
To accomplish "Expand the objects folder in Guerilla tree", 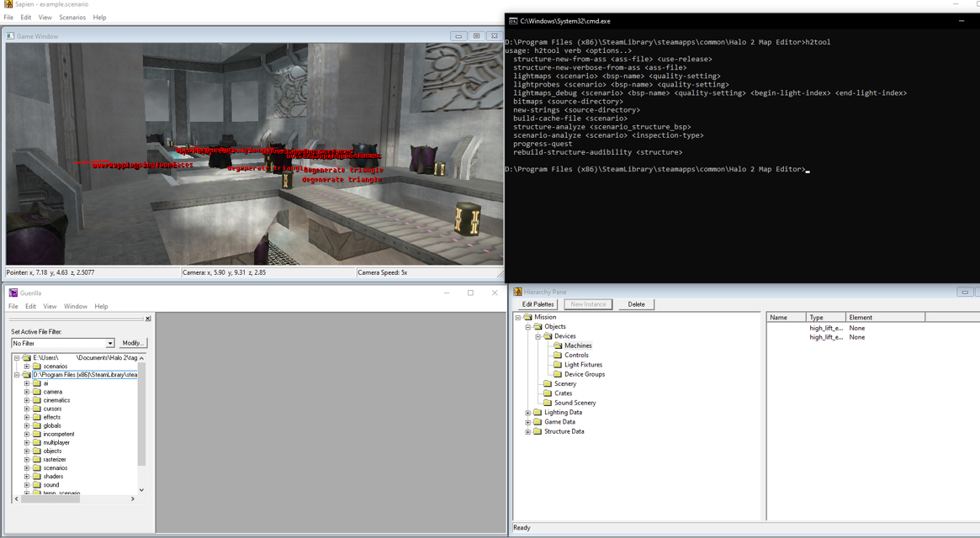I will click(27, 451).
